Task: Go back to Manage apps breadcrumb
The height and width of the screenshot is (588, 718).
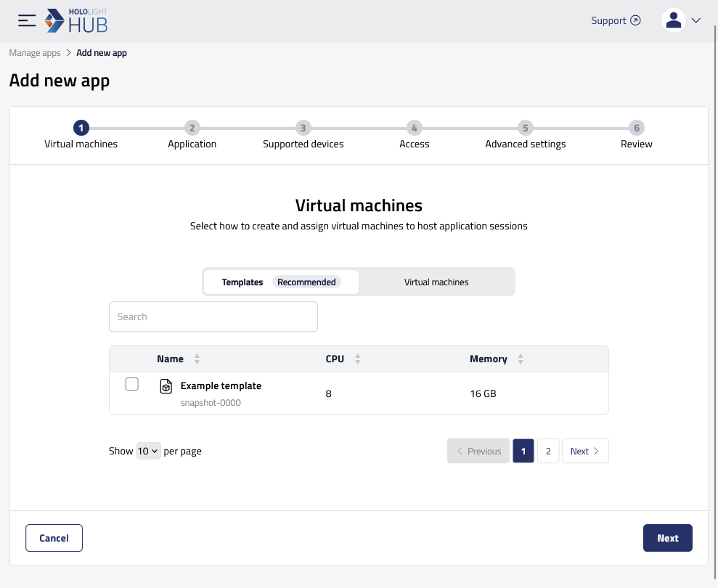Action: point(35,53)
